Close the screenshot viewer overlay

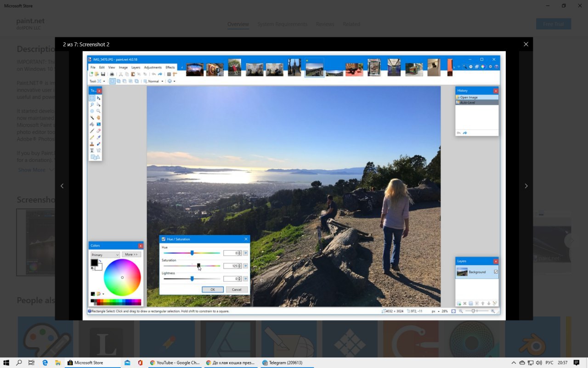[x=526, y=44]
